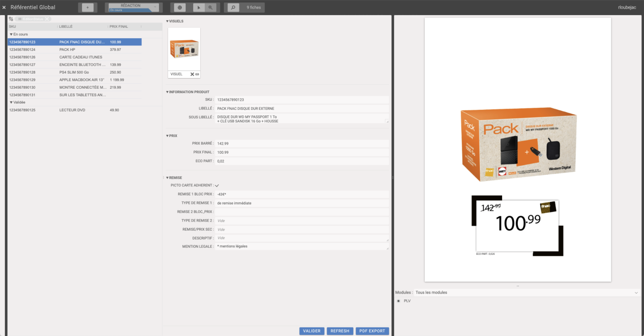
Task: Click the plus button to add a fiche
Action: point(88,8)
